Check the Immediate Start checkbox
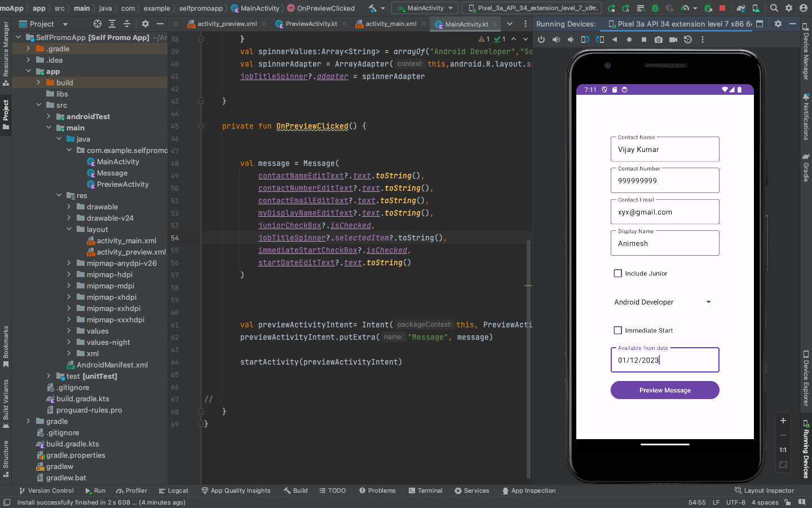This screenshot has width=812, height=508. tap(618, 330)
